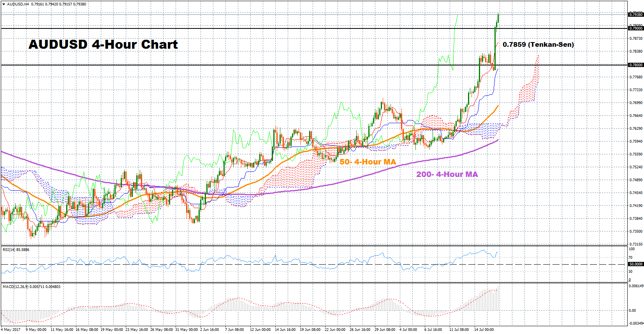644x334 pixels.
Task: Click the 0.78000 horizontal line price tag
Action: 636,65
